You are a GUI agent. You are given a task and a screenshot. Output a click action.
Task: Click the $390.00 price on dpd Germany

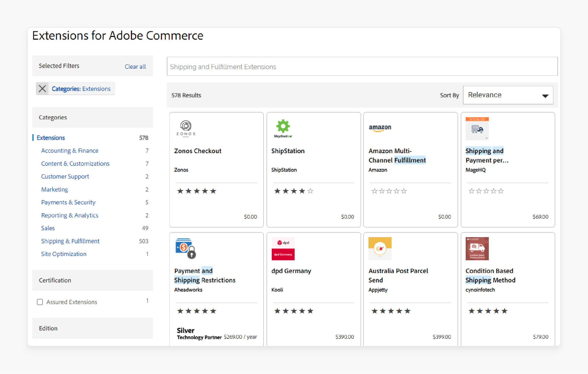click(345, 337)
